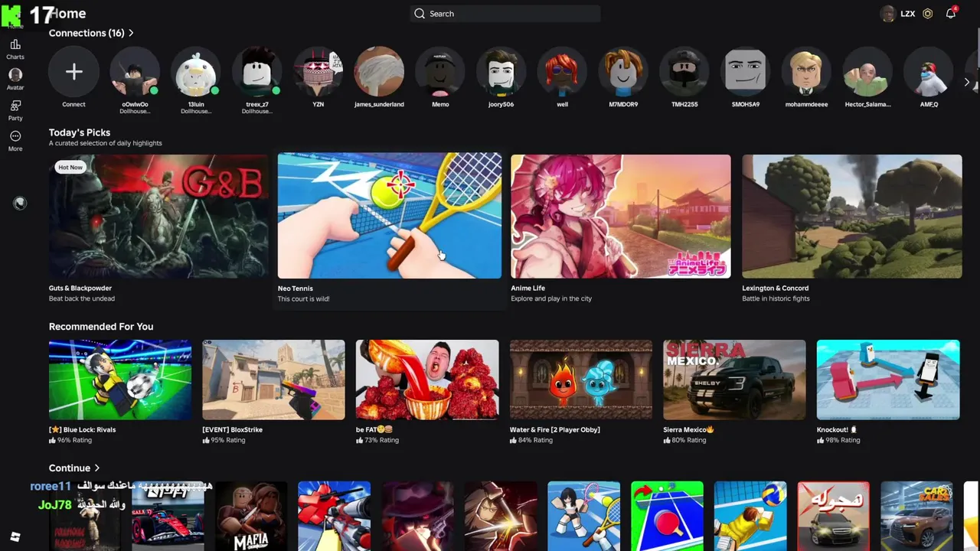This screenshot has width=980, height=551.
Task: Open Sierra Mexico game thumbnail
Action: [x=734, y=380]
